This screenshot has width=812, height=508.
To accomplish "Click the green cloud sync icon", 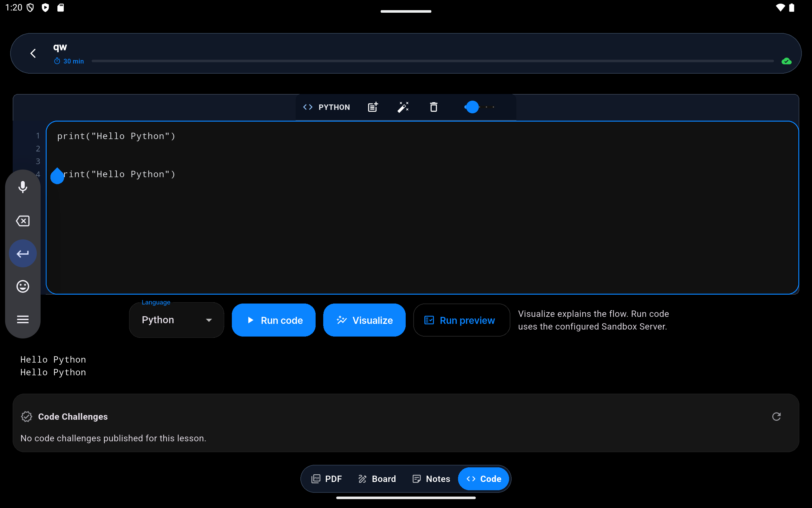I will pyautogui.click(x=786, y=61).
